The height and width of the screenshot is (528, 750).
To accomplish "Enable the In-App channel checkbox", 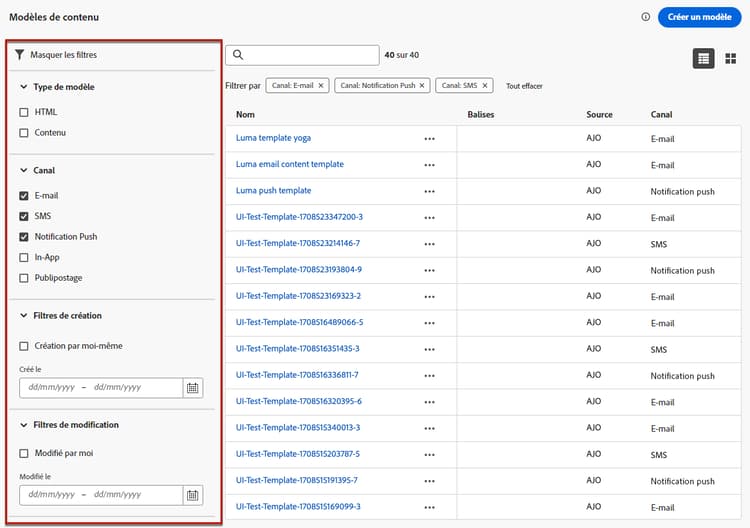I will click(x=24, y=257).
